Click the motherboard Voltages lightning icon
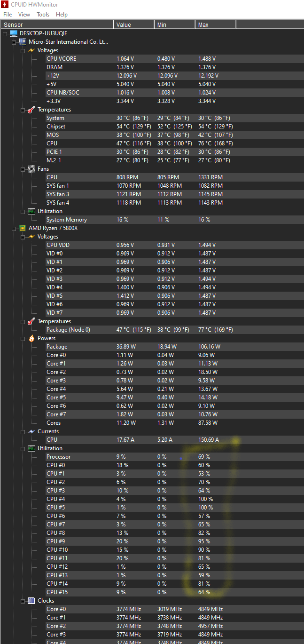The width and height of the screenshot is (304, 644). click(x=31, y=50)
